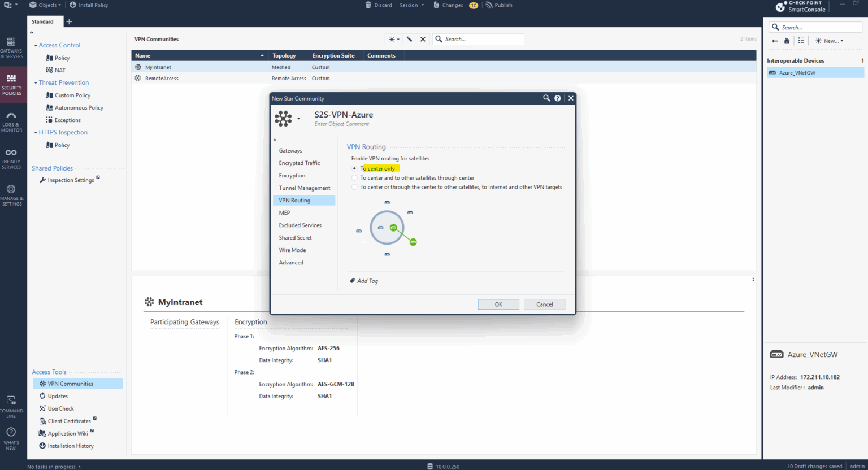
Task: Select routing through center to other VPN targets
Action: tap(354, 187)
